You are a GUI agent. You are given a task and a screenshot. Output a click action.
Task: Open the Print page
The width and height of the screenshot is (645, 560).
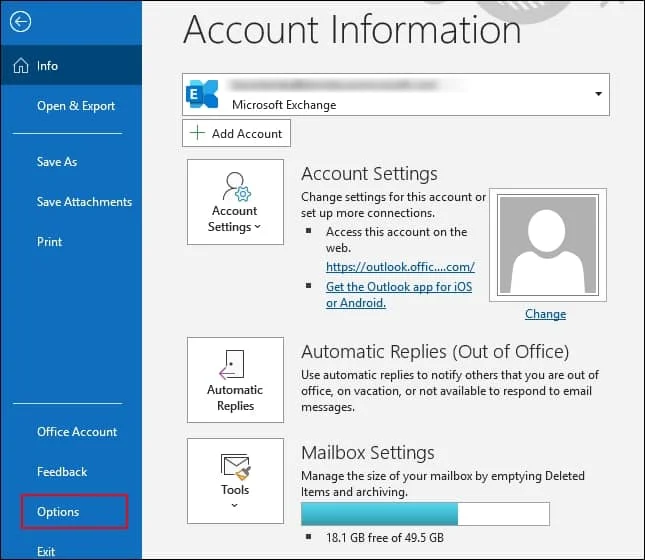click(x=49, y=242)
